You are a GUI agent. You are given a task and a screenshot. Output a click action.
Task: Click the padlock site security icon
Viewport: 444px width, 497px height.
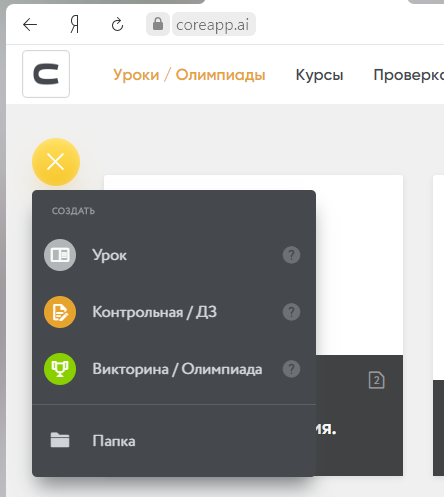point(158,24)
